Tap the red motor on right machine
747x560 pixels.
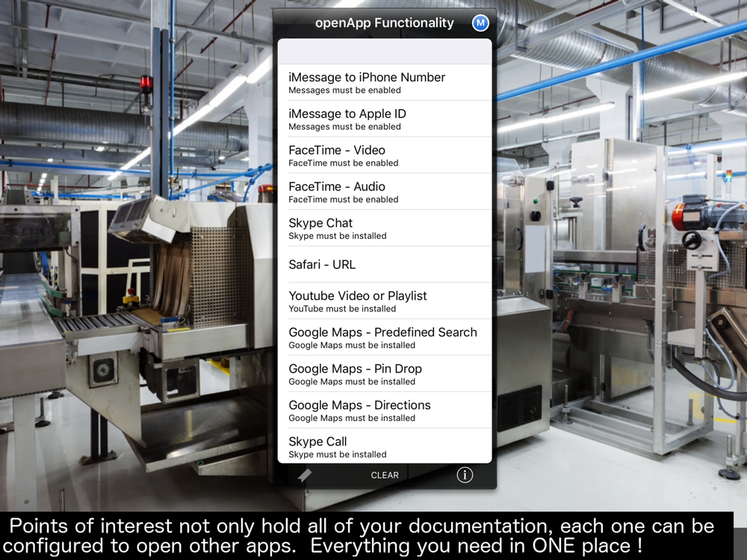[685, 217]
